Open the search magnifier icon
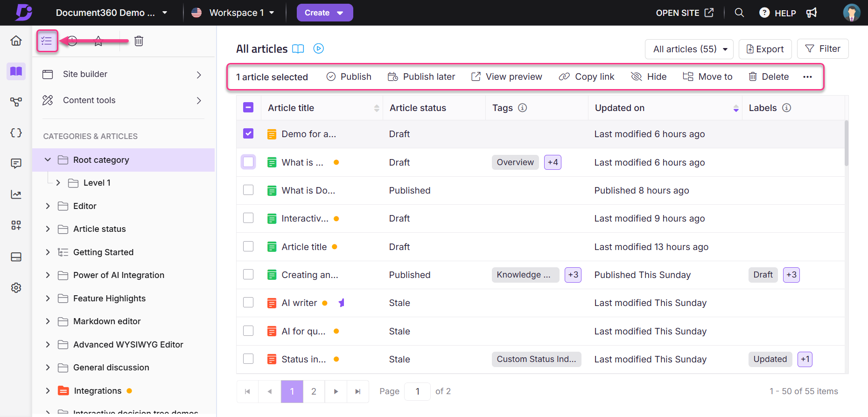868x417 pixels. click(739, 13)
